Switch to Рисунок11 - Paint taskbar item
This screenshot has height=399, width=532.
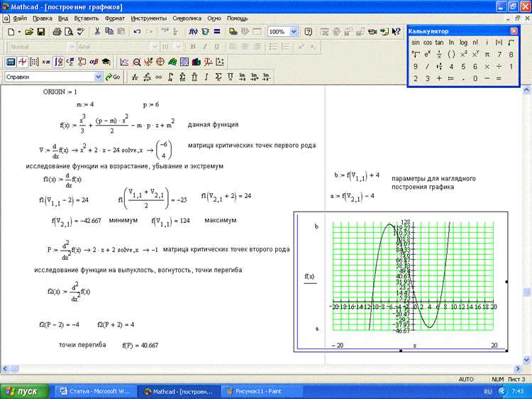click(x=261, y=391)
